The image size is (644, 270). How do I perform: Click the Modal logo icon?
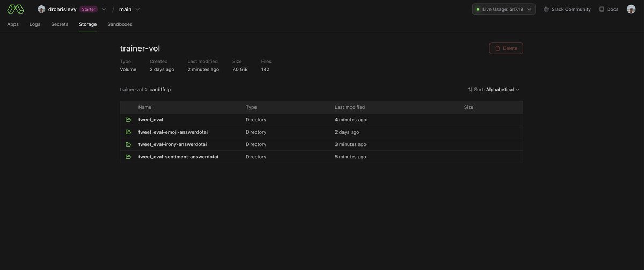coord(15,9)
